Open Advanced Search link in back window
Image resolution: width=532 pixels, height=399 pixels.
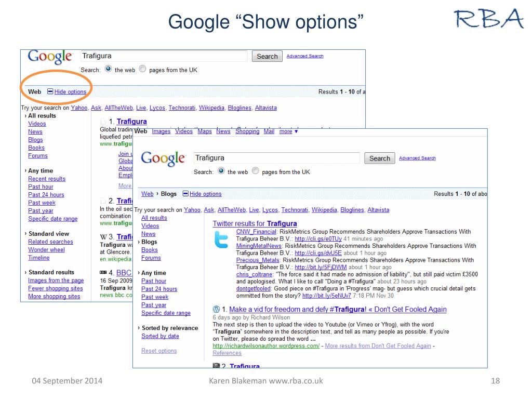point(304,56)
